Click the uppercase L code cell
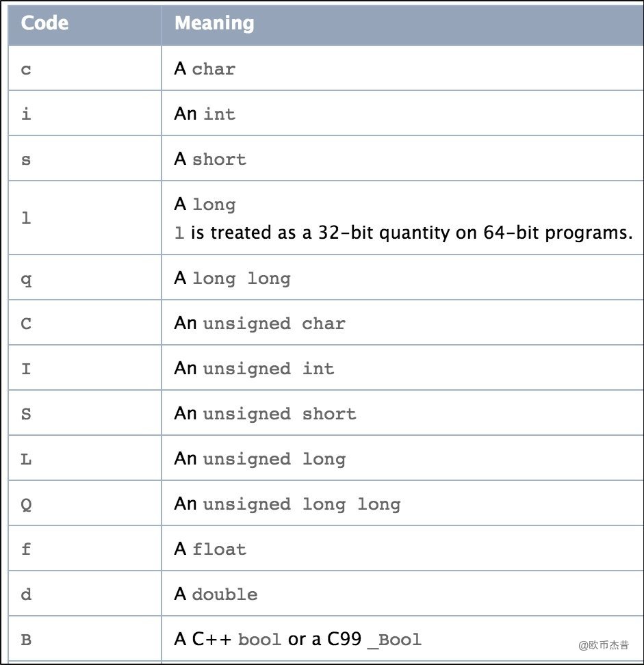Image resolution: width=644 pixels, height=665 pixels. 26,459
